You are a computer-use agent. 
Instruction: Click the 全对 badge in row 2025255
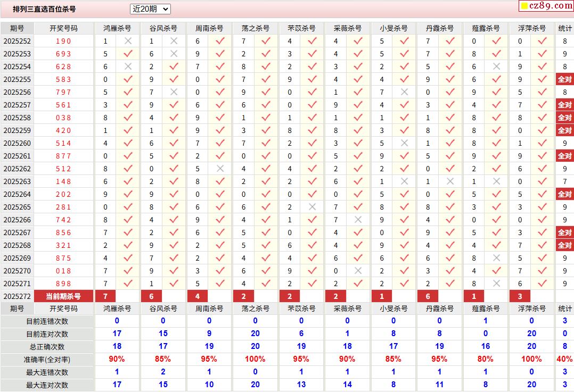[x=564, y=79]
